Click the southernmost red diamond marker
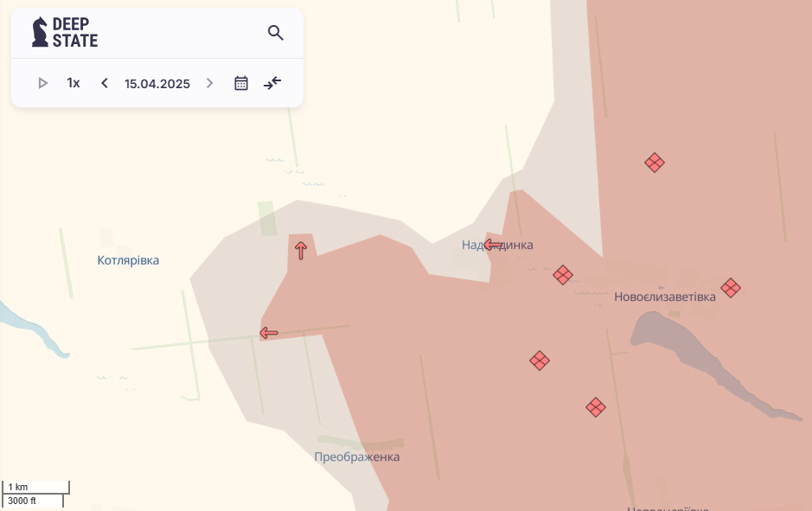Viewport: 812px width, 511px height. click(595, 407)
